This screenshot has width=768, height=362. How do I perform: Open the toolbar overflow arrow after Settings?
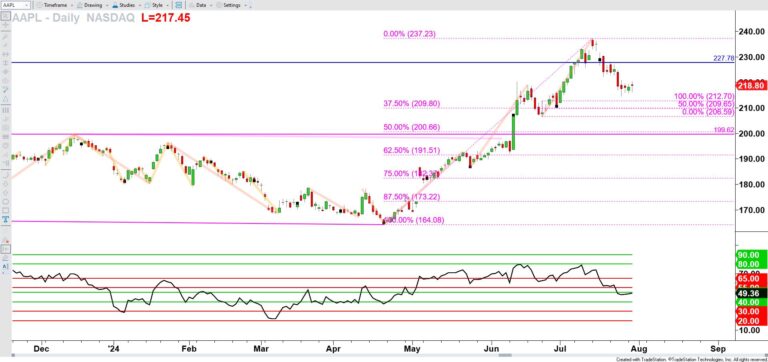(x=250, y=6)
